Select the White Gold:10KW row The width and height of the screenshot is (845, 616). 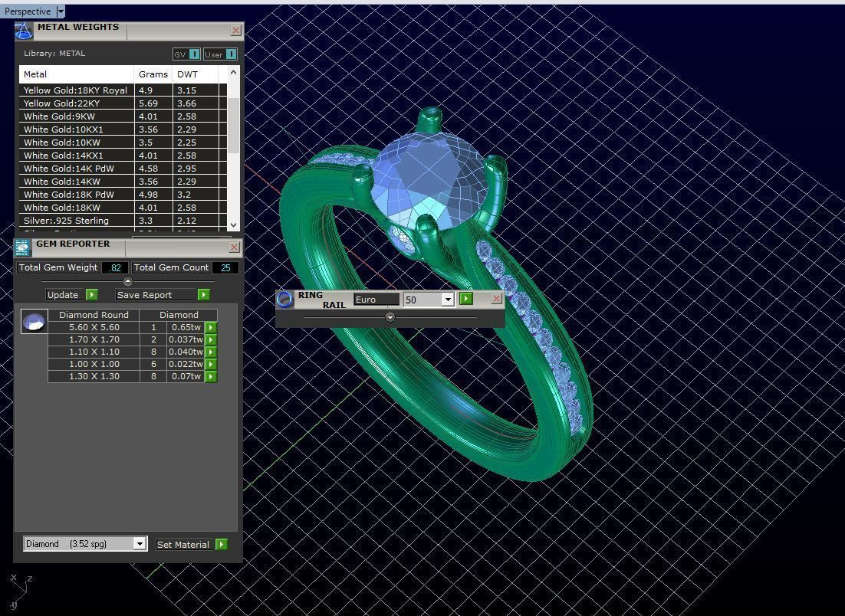coord(123,143)
